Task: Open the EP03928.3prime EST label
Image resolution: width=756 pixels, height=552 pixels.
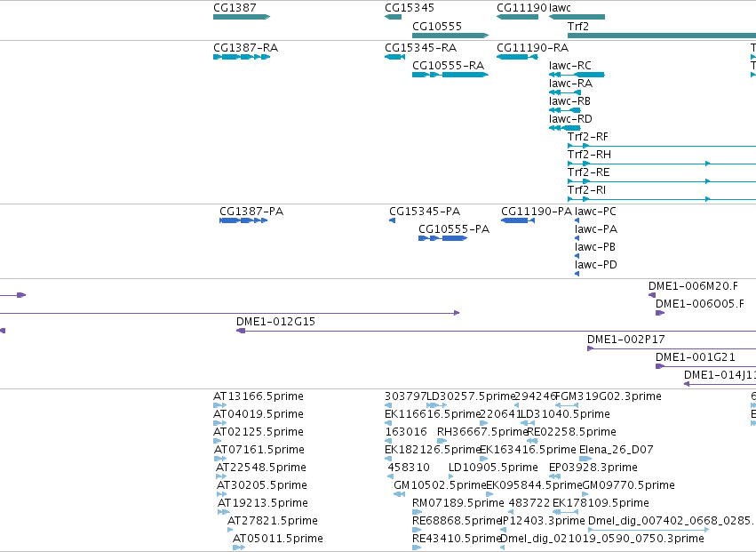Action: [x=593, y=468]
